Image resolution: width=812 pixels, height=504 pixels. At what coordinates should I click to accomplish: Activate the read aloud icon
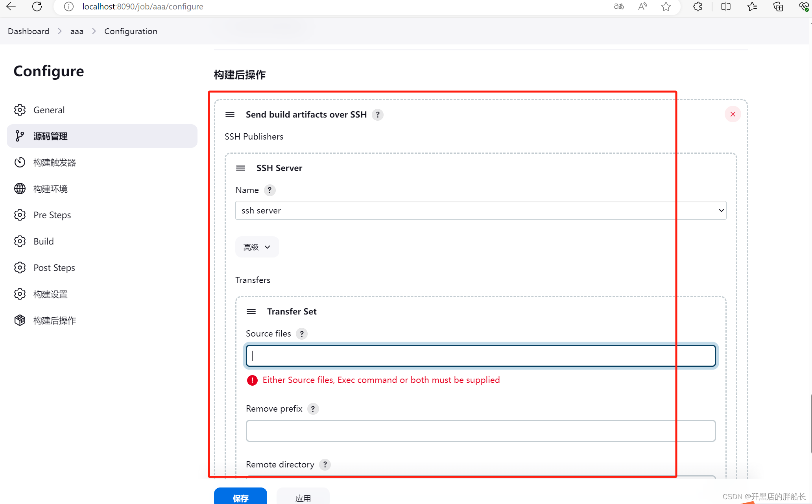click(x=642, y=6)
